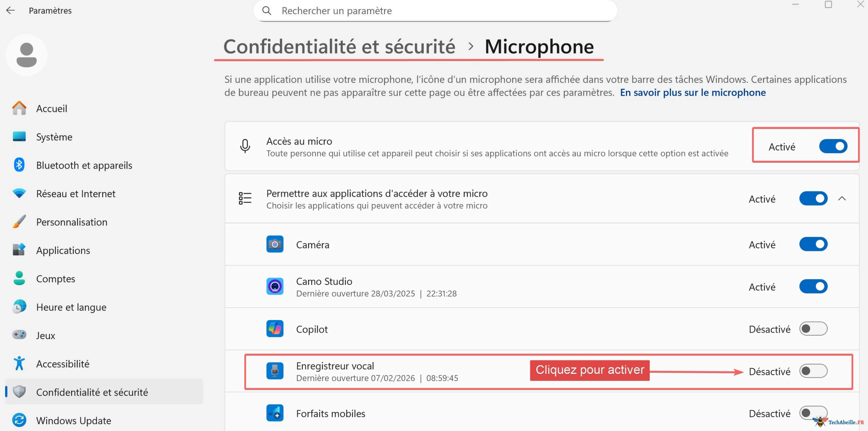Click the Enregistreur vocal app icon
The height and width of the screenshot is (431, 868).
coord(275,371)
